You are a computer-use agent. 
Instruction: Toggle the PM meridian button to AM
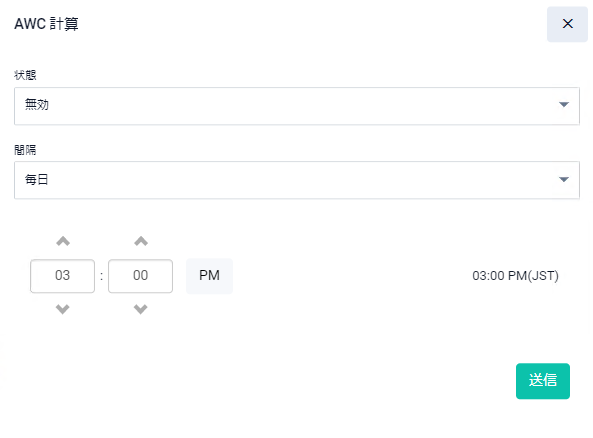point(209,276)
